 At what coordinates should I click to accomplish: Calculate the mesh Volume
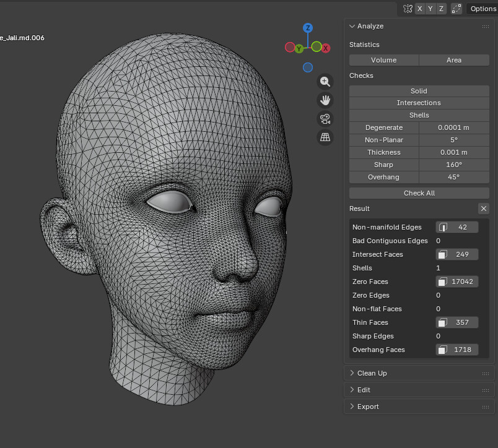click(383, 60)
